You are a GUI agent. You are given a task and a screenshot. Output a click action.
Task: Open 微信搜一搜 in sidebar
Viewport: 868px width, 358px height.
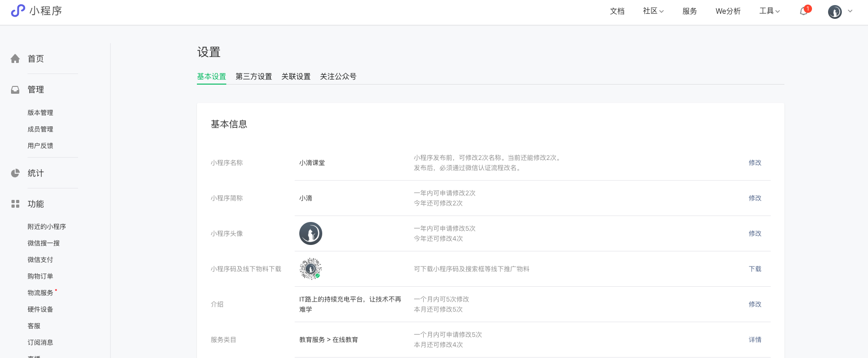click(x=44, y=243)
